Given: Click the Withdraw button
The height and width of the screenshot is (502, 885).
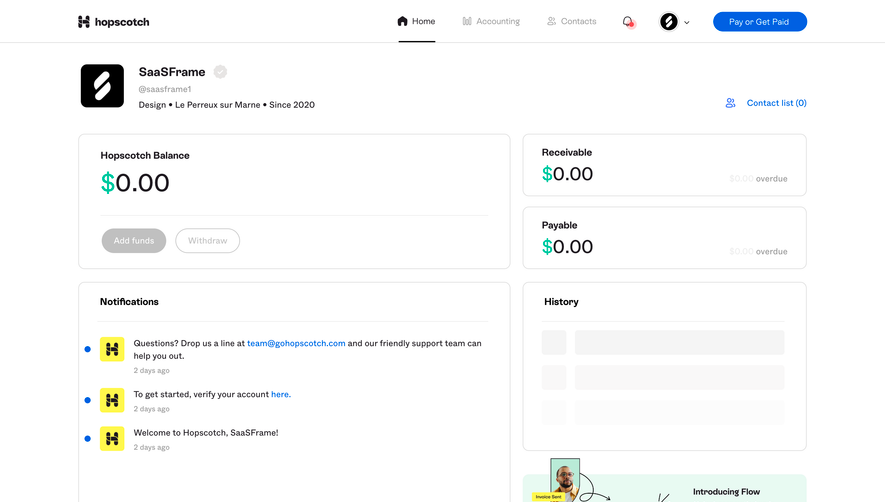Looking at the screenshot, I should 208,241.
